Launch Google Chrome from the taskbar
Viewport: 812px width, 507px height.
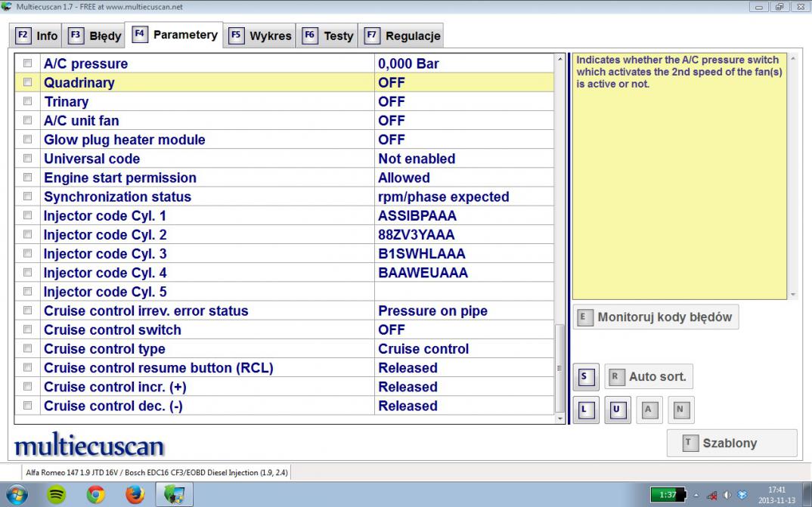[96, 494]
